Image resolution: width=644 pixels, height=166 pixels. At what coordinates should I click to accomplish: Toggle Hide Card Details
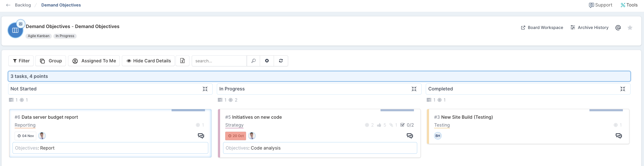click(x=149, y=61)
